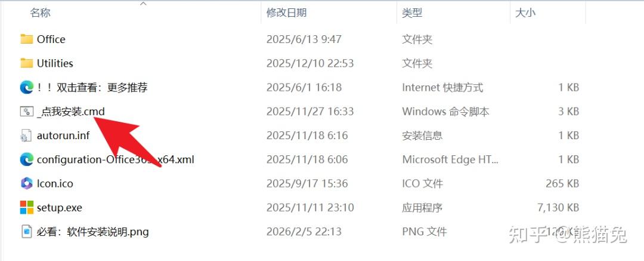Screen dimensions: 644x261
Task: Select the setup.exe file name
Action: [x=60, y=208]
